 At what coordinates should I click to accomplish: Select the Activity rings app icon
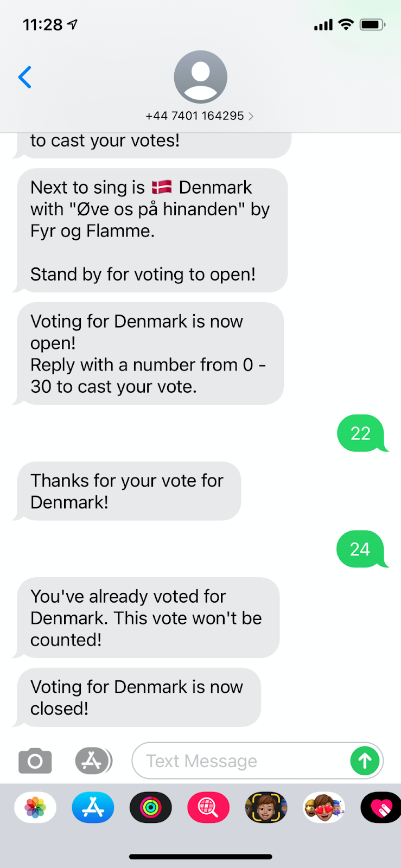pyautogui.click(x=151, y=808)
